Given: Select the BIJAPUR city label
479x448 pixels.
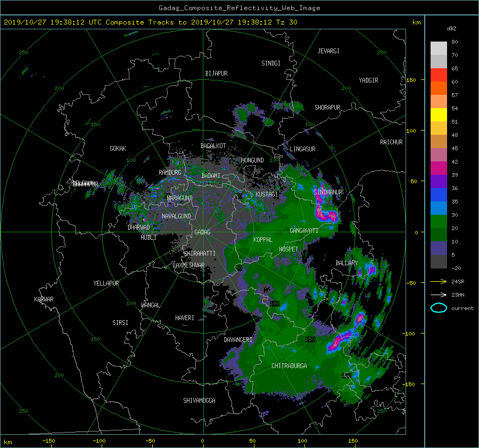Looking at the screenshot, I should coord(216,74).
